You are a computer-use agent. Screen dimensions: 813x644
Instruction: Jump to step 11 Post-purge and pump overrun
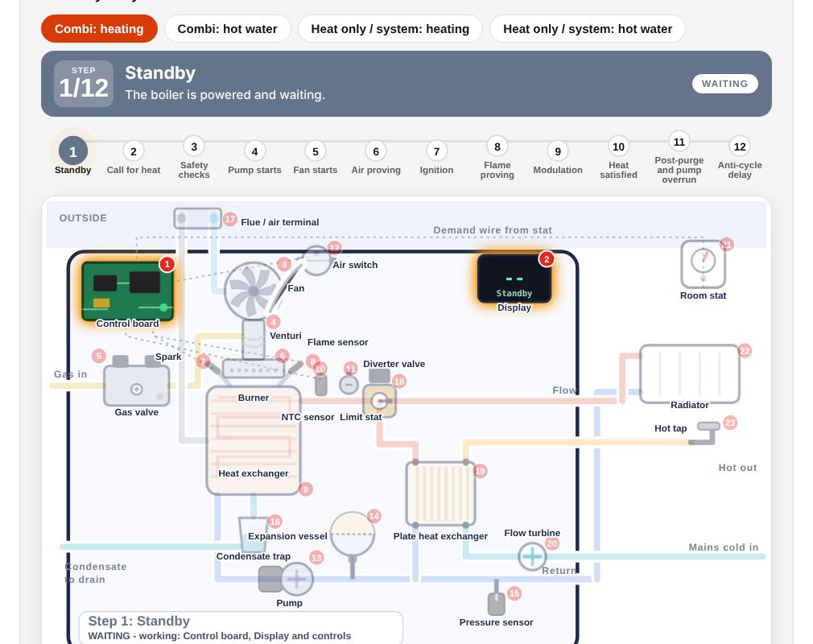(679, 142)
